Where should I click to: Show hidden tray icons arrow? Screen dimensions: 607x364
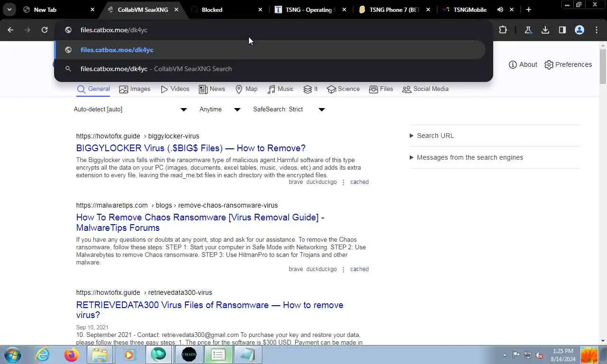[x=505, y=355]
